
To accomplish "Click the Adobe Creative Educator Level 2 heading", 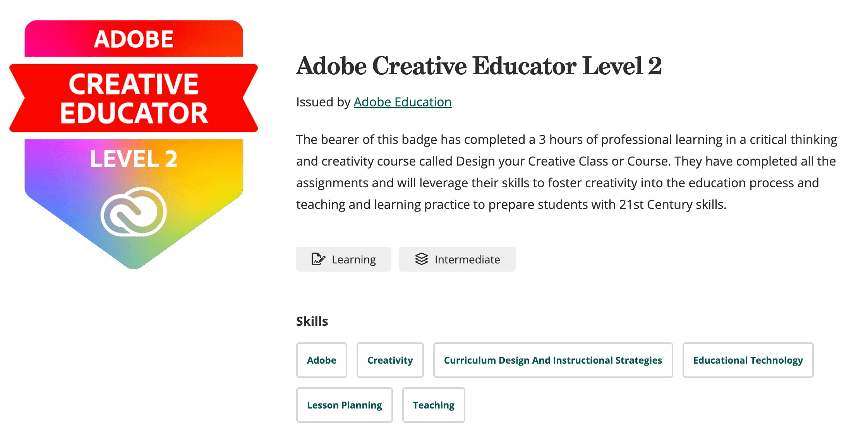I will point(479,66).
